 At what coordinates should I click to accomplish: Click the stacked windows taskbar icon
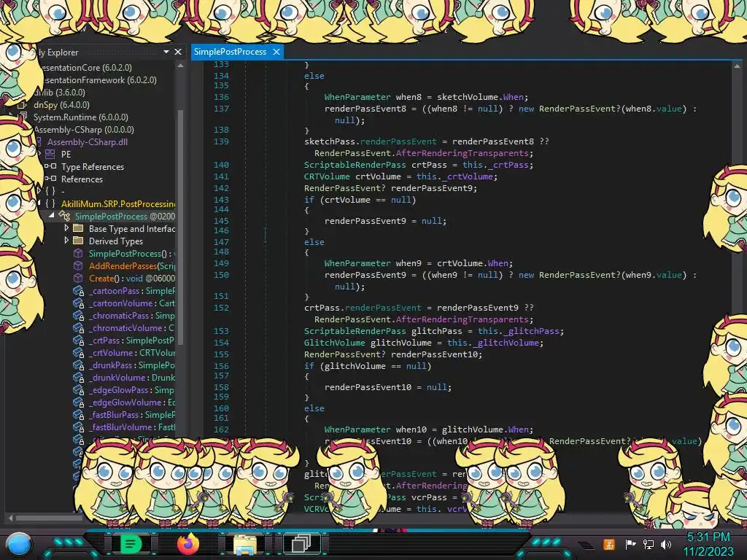(301, 543)
